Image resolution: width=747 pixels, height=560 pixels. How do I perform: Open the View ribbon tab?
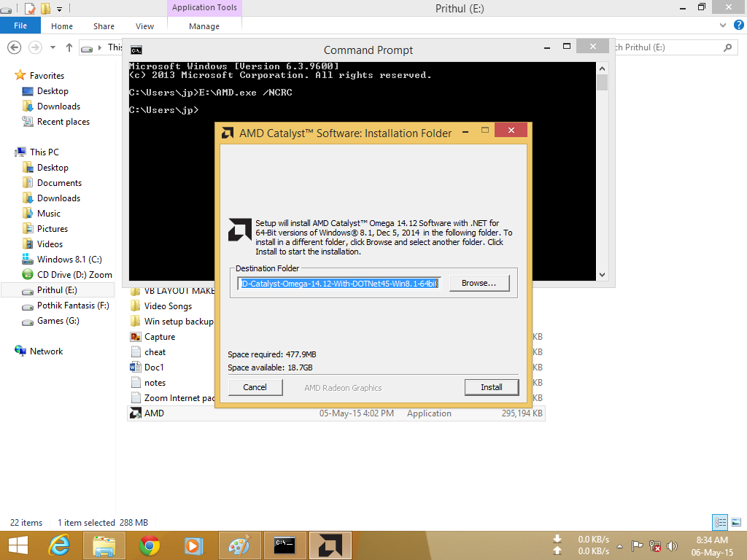click(145, 26)
